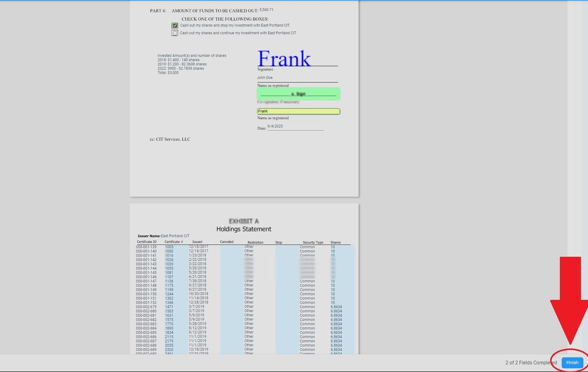Click certificate ID 000-001-139 in the table
This screenshot has width=588, height=372.
(146, 247)
